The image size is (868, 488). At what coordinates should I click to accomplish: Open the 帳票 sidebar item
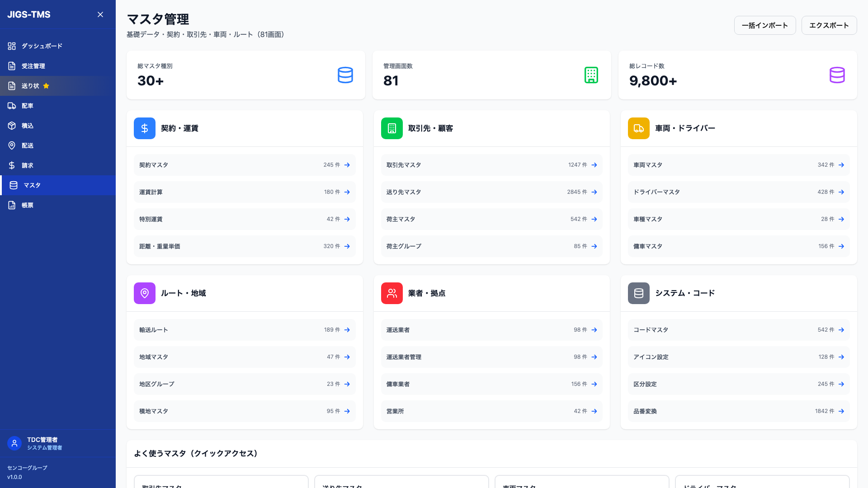coord(27,205)
